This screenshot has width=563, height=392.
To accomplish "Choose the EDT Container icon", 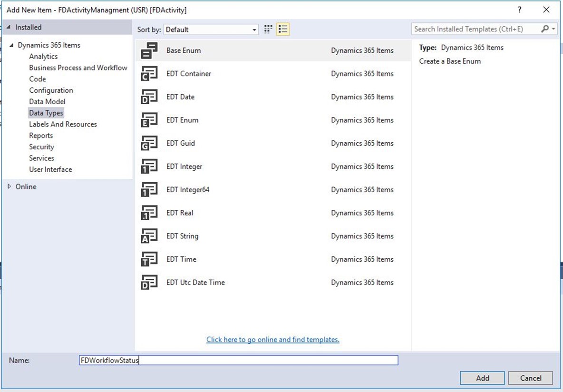I will (x=149, y=74).
